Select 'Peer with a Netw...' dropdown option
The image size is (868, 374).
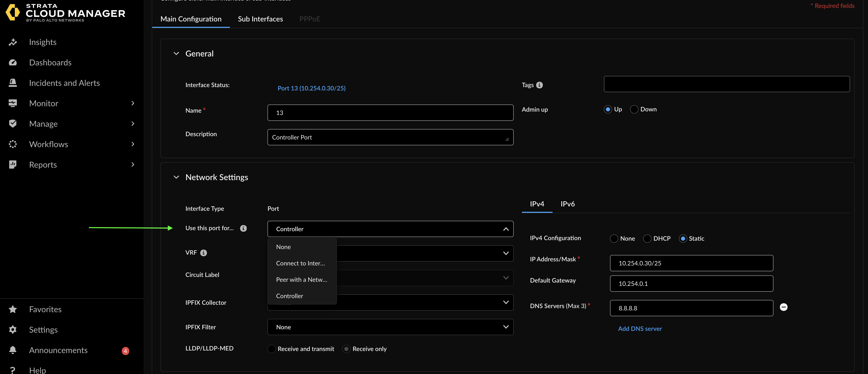click(x=301, y=280)
